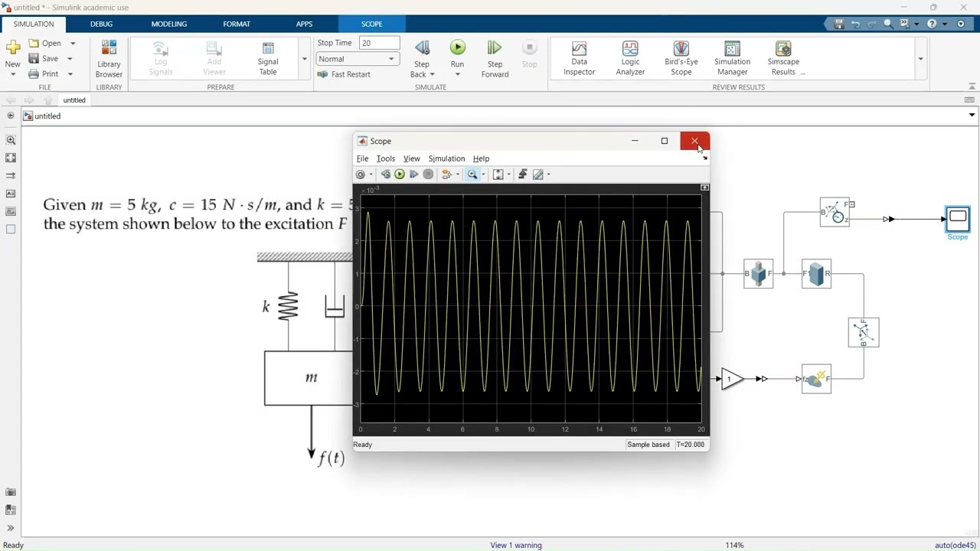
Task: Open the Library Browser
Action: pyautogui.click(x=109, y=59)
